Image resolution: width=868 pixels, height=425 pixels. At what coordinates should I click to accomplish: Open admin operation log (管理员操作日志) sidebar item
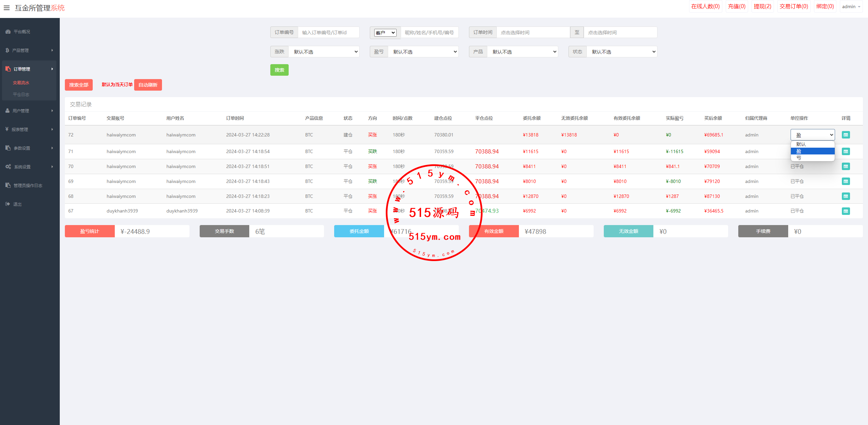click(x=28, y=185)
